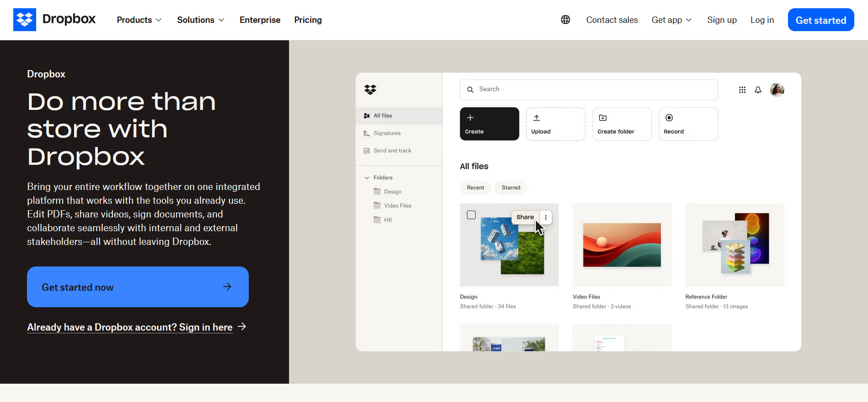868x402 pixels.
Task: Click the 'All files' heading
Action: [474, 166]
